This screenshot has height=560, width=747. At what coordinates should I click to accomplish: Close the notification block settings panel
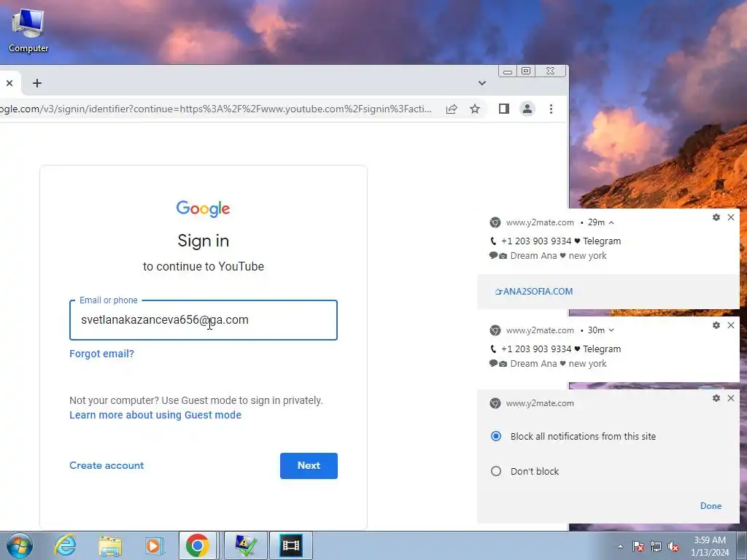pyautogui.click(x=731, y=398)
